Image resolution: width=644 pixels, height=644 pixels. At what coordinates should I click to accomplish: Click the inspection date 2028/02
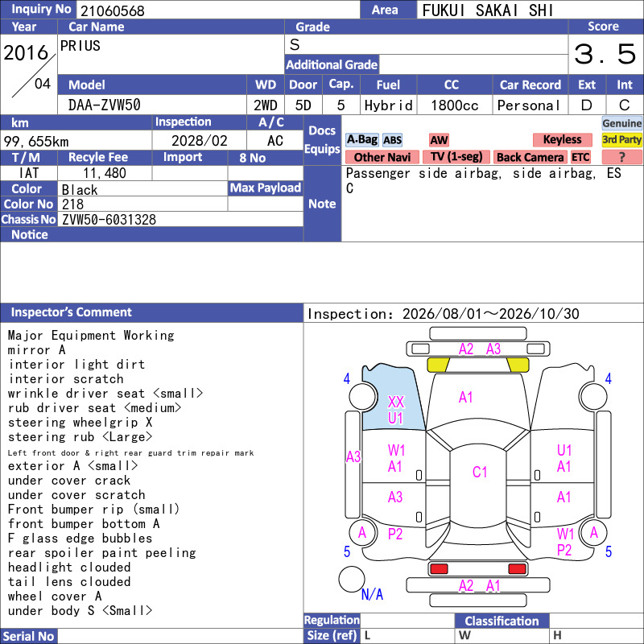pyautogui.click(x=199, y=141)
